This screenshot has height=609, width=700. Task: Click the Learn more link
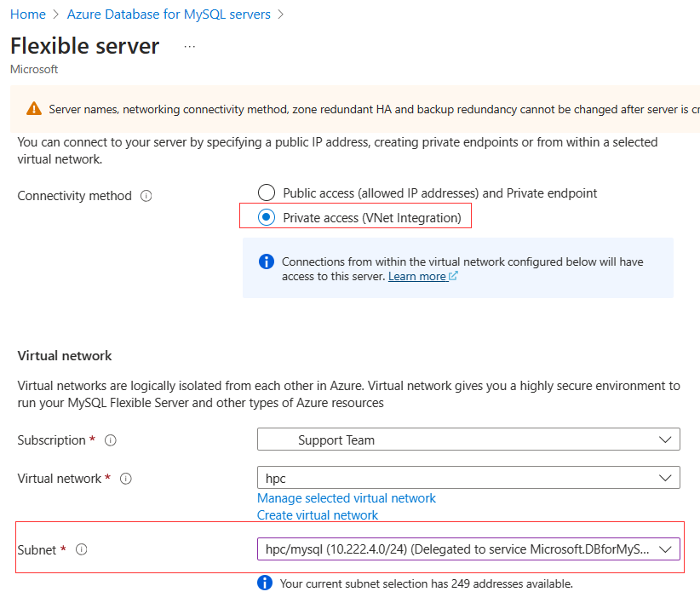click(x=417, y=276)
